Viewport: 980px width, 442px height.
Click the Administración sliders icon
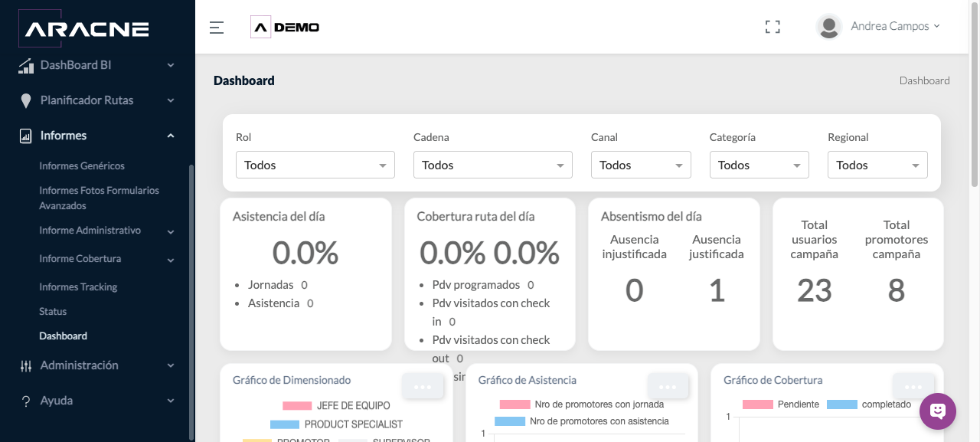[x=26, y=366]
